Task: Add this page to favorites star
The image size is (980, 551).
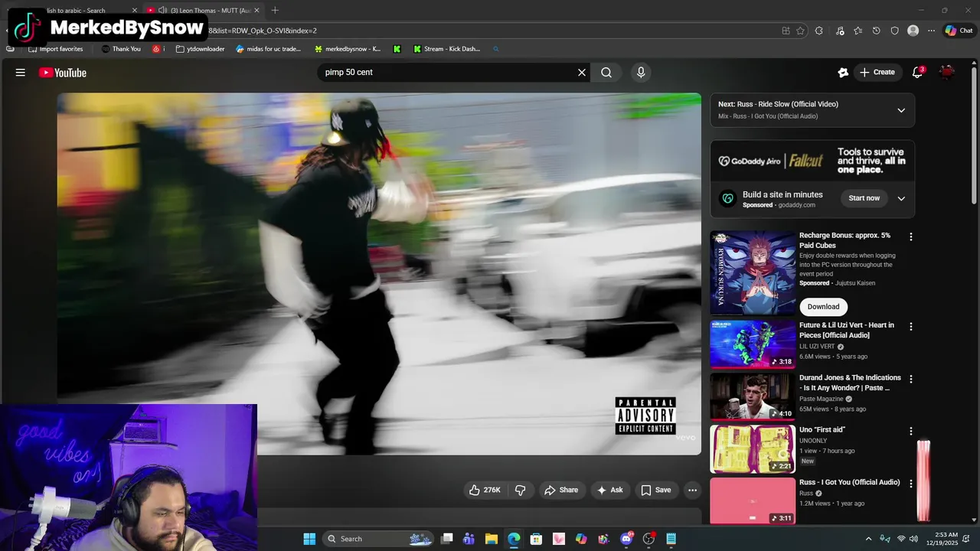Action: (801, 31)
